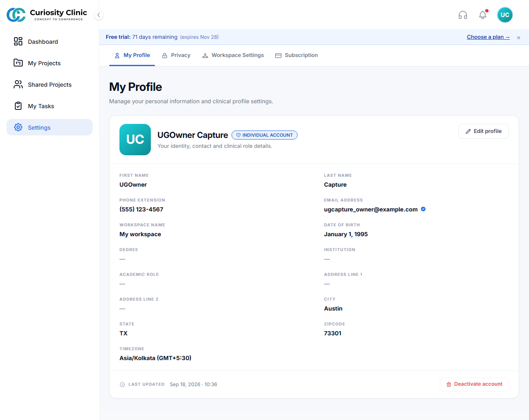The height and width of the screenshot is (420, 529).
Task: Click the email ugcapture_owner@example.com
Action: click(371, 209)
